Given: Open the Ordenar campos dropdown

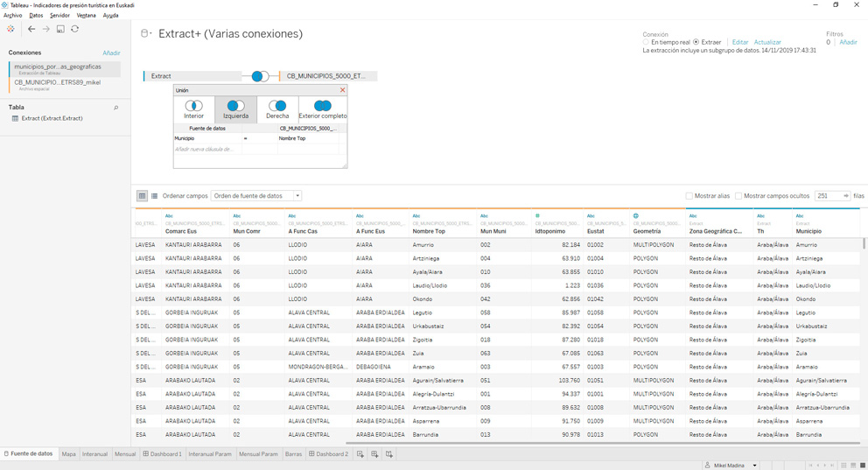Looking at the screenshot, I should (255, 195).
